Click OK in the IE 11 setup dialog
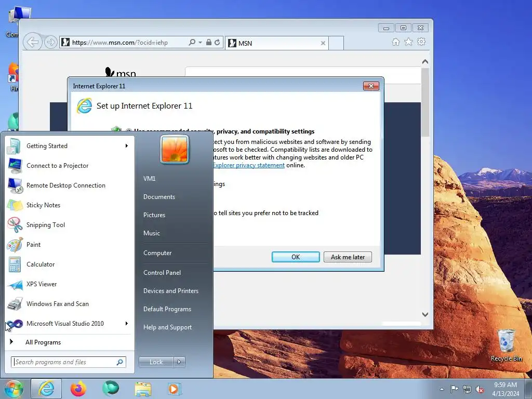The image size is (532, 399). click(296, 257)
